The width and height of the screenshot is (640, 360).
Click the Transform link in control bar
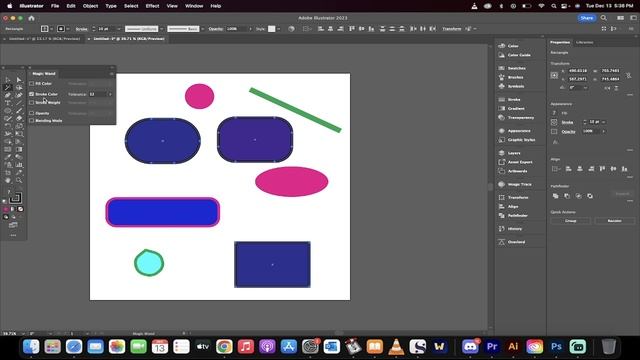click(452, 29)
